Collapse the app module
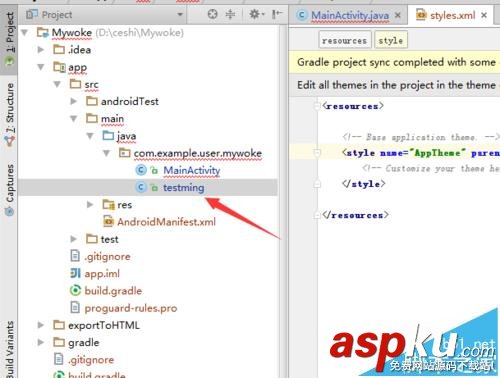Image resolution: width=500 pixels, height=378 pixels. pos(41,67)
